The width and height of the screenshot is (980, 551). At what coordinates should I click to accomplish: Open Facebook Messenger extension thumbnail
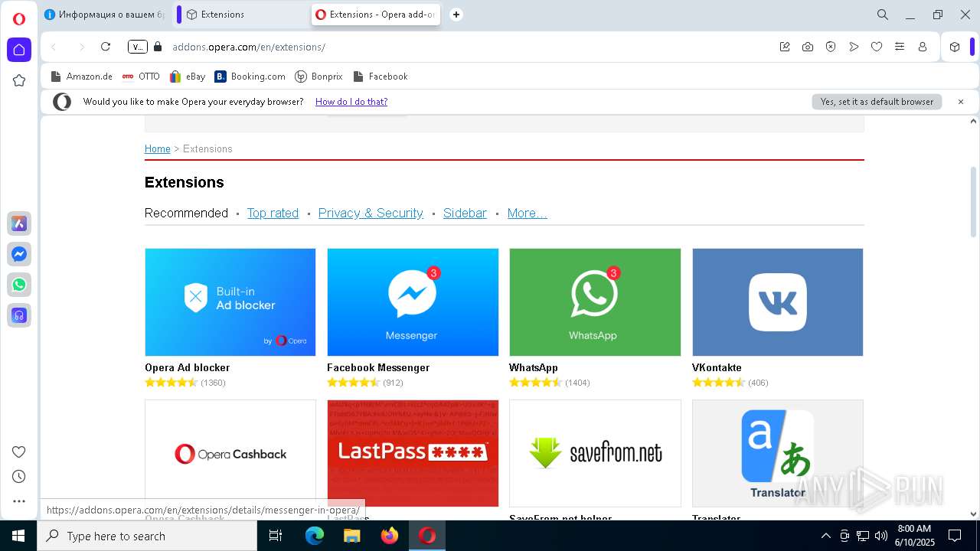point(413,302)
